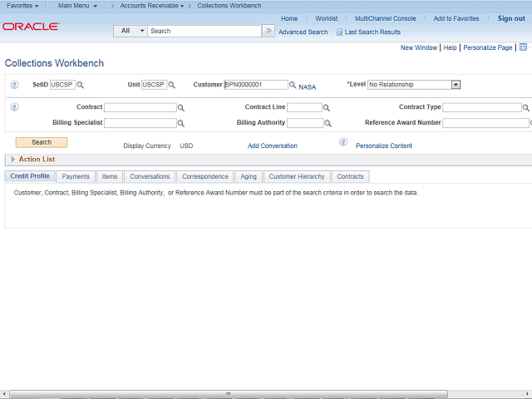Click the USD display currency value
Screen dimensions: 532x399
pos(186,146)
